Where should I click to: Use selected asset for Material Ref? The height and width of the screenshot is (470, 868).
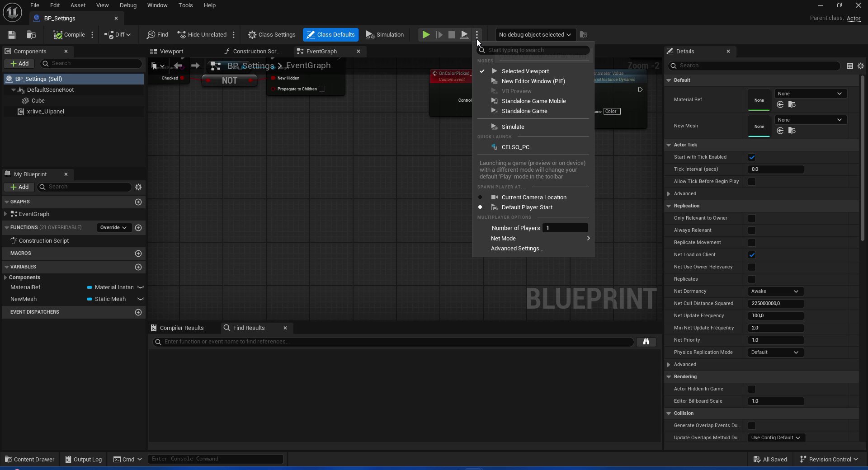(x=780, y=105)
